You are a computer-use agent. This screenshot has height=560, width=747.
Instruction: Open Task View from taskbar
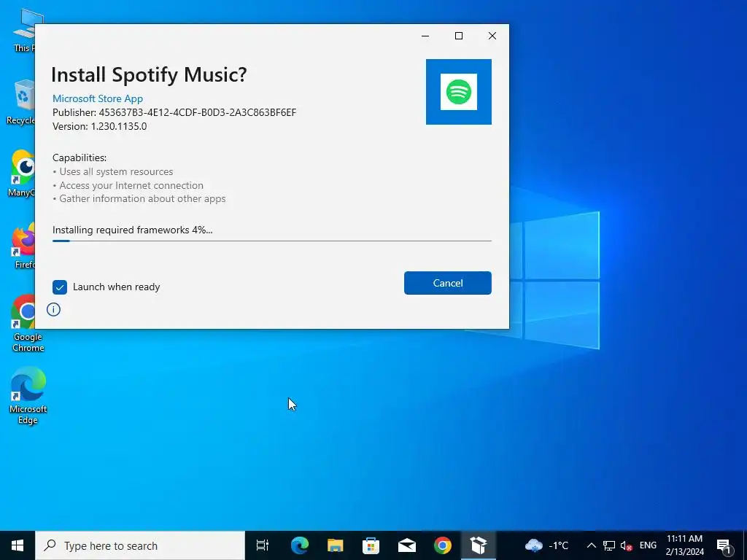pos(263,545)
